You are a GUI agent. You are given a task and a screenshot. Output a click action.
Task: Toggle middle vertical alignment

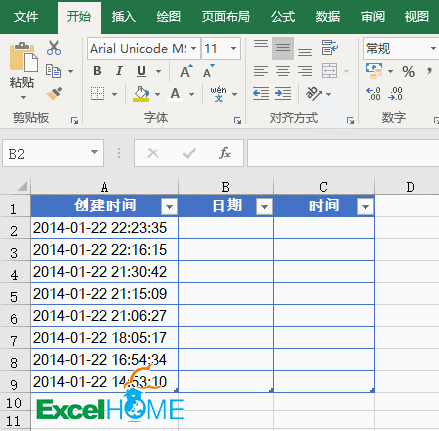[283, 48]
